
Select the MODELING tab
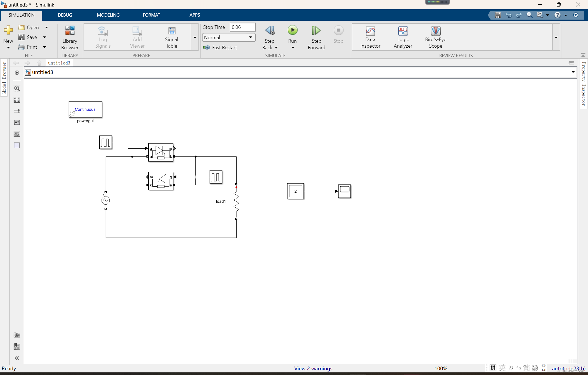[108, 15]
